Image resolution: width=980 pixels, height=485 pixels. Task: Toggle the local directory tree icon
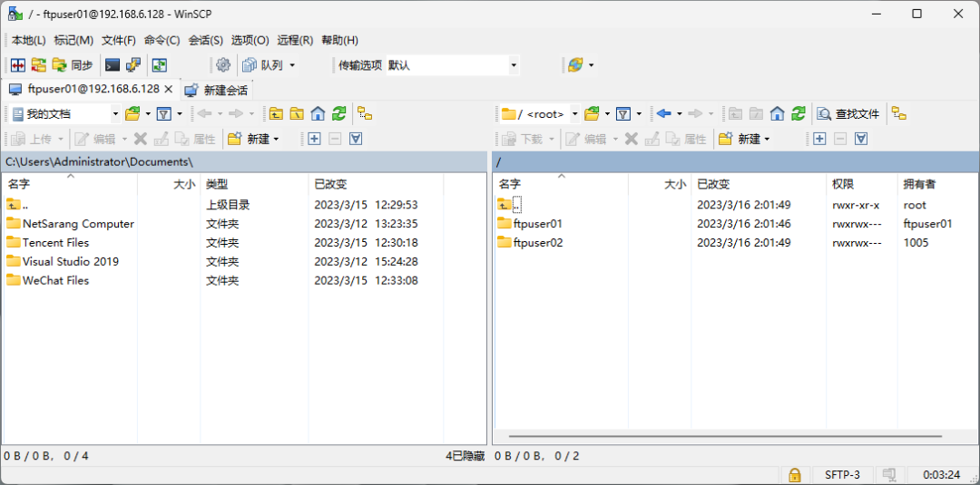[x=365, y=114]
